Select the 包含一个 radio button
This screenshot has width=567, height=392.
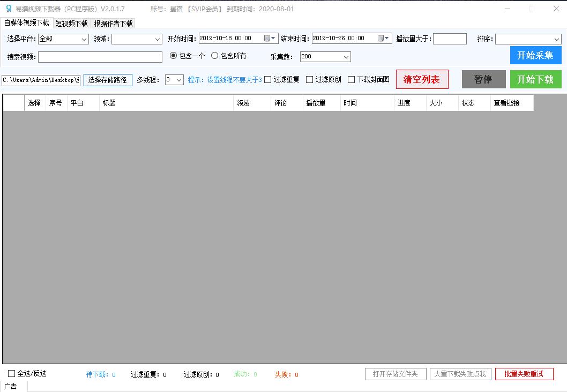pyautogui.click(x=172, y=56)
